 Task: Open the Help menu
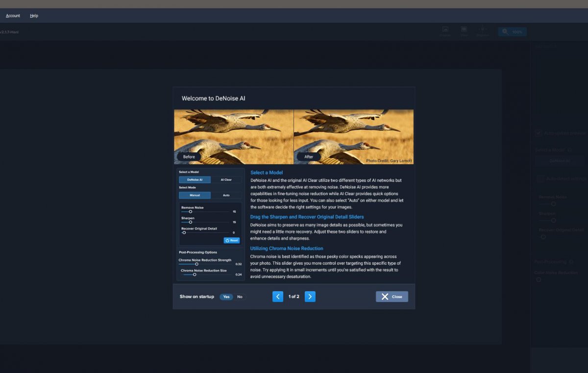point(34,16)
